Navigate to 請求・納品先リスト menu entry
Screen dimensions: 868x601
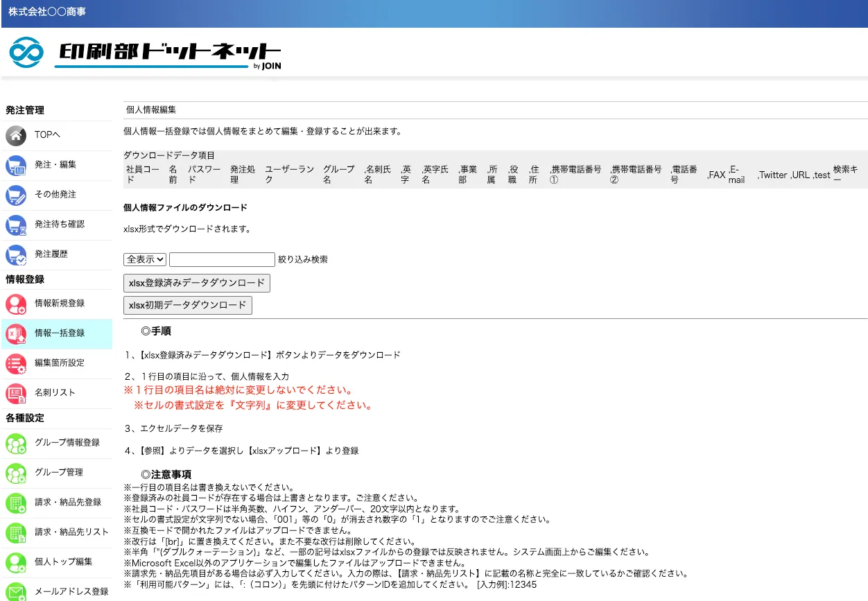[x=71, y=532]
